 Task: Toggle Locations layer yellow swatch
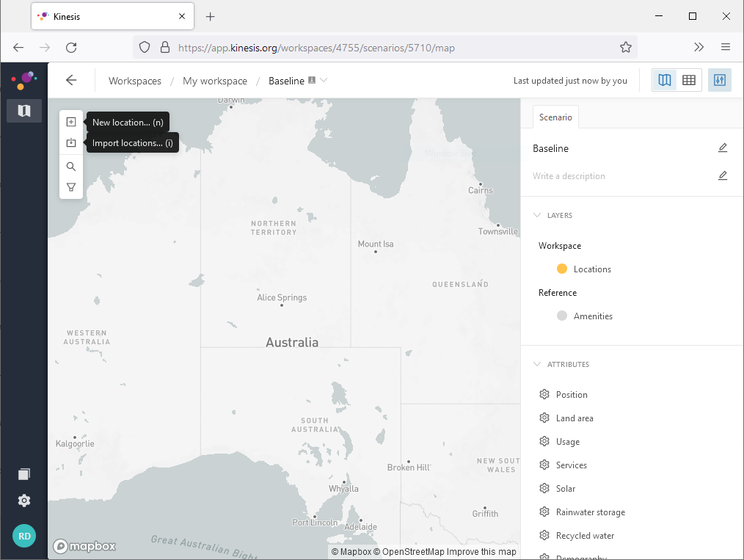562,269
